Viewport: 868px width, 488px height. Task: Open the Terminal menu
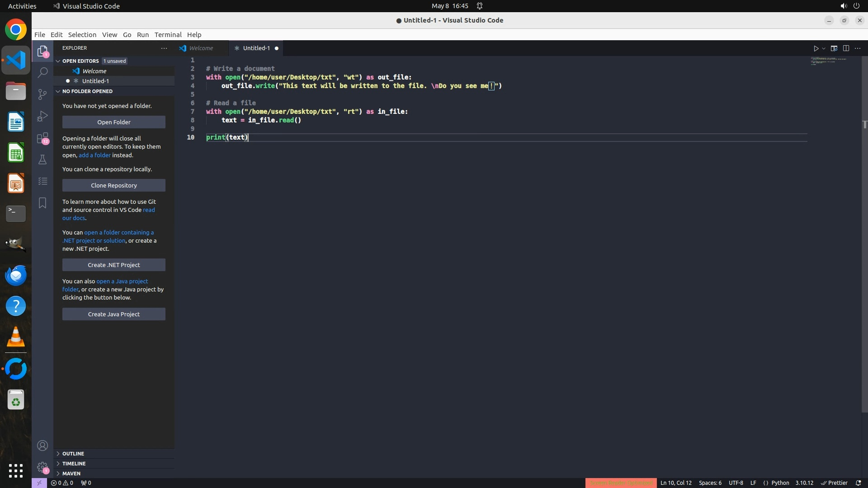(168, 35)
